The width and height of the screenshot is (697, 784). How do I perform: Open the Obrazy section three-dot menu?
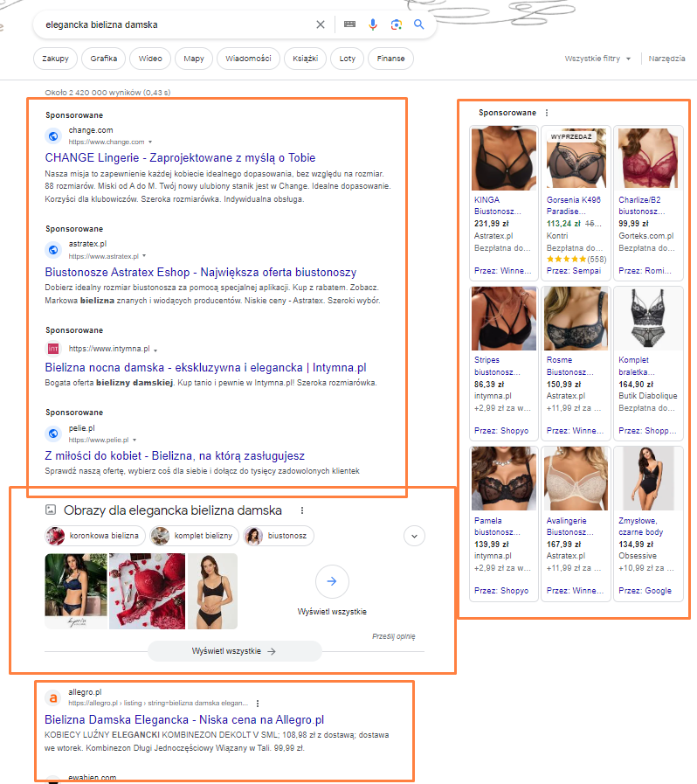point(302,510)
